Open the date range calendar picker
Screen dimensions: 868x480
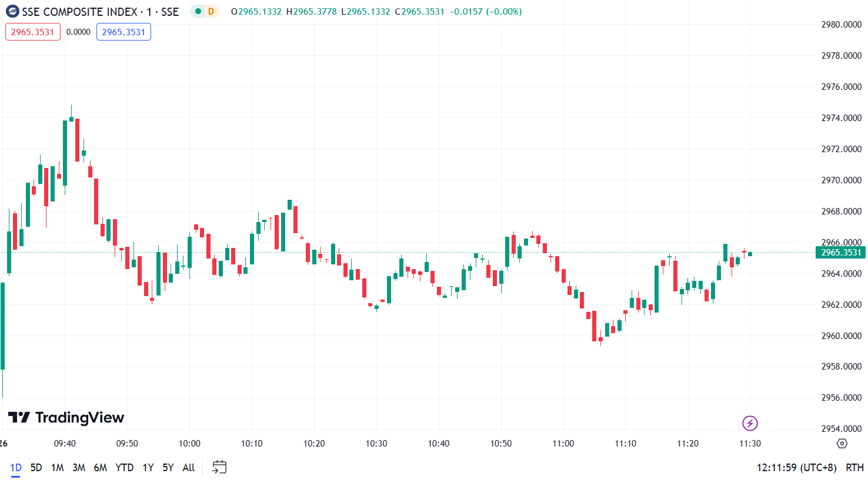[219, 467]
